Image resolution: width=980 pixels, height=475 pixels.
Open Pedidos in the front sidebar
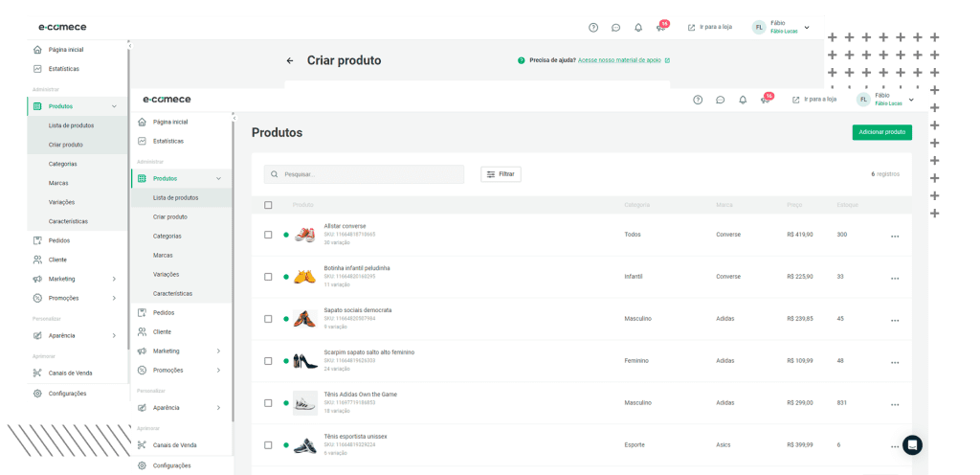(163, 312)
